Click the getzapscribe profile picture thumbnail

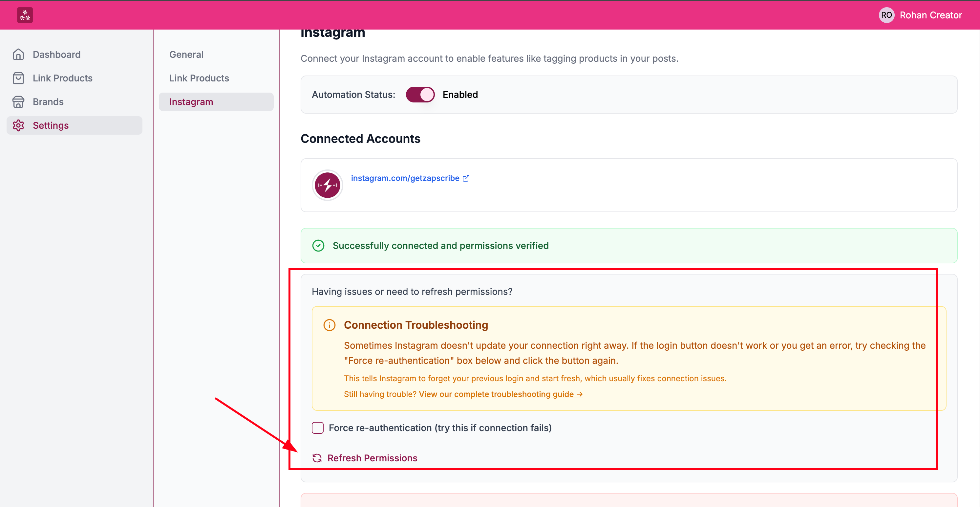pyautogui.click(x=327, y=185)
